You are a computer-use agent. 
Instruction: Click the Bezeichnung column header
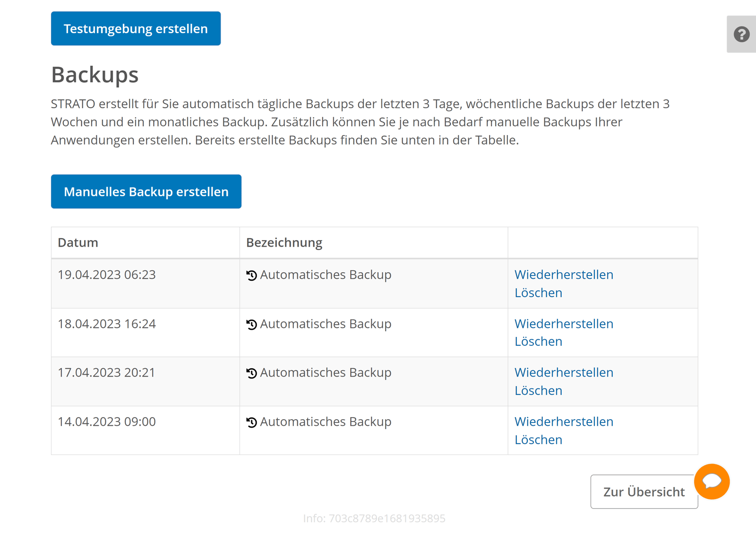pyautogui.click(x=284, y=243)
